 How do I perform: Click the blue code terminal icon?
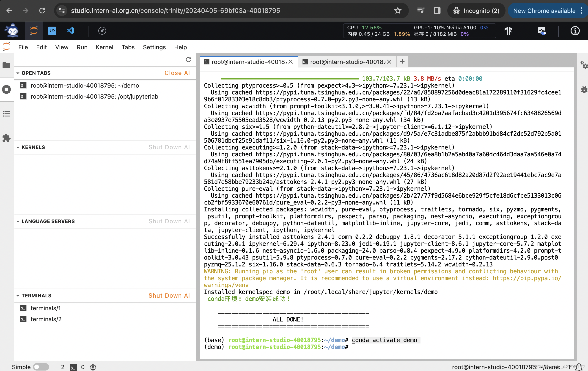[52, 31]
